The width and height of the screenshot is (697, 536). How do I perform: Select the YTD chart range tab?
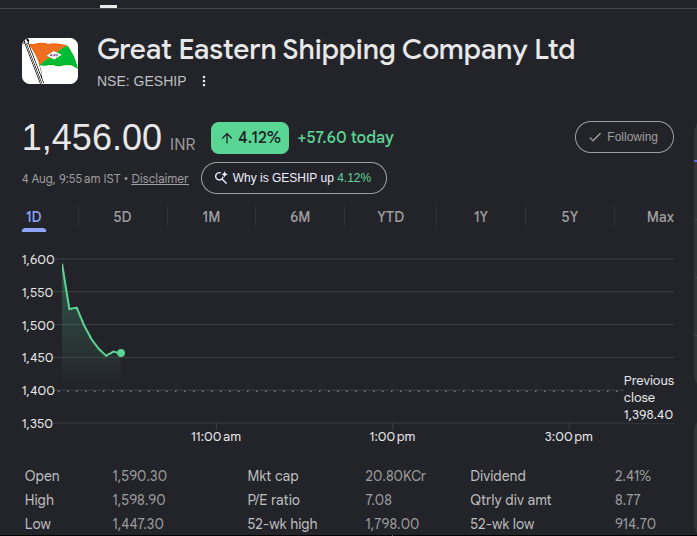[x=391, y=217]
